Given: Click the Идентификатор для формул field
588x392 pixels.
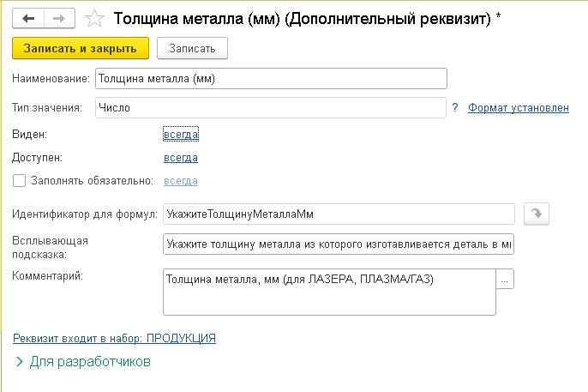Looking at the screenshot, I should click(x=338, y=214).
